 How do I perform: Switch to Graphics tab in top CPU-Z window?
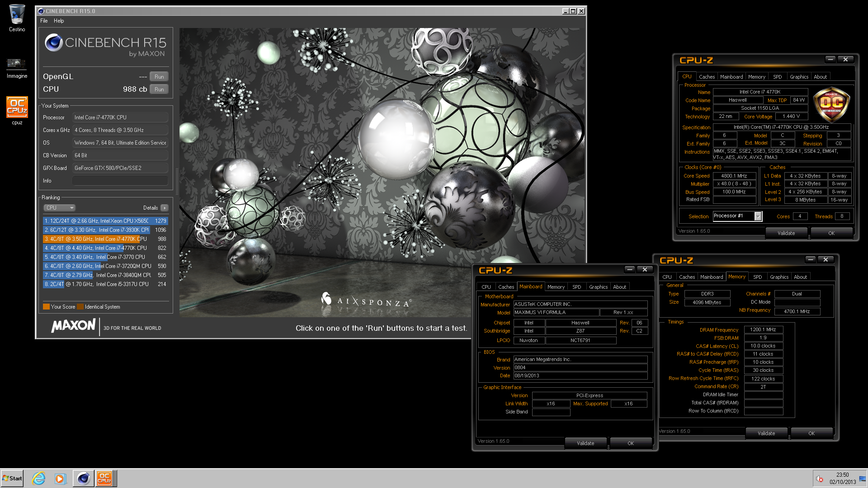799,77
